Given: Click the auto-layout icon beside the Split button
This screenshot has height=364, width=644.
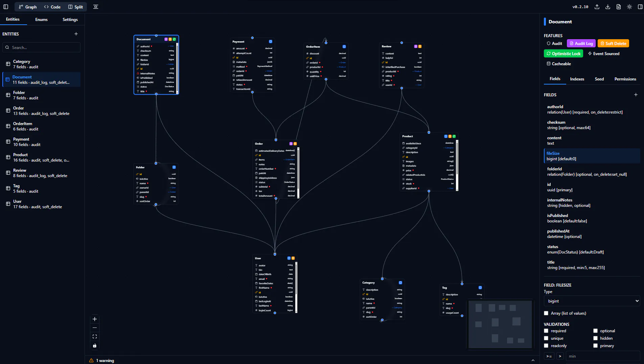Looking at the screenshot, I should pos(96,7).
